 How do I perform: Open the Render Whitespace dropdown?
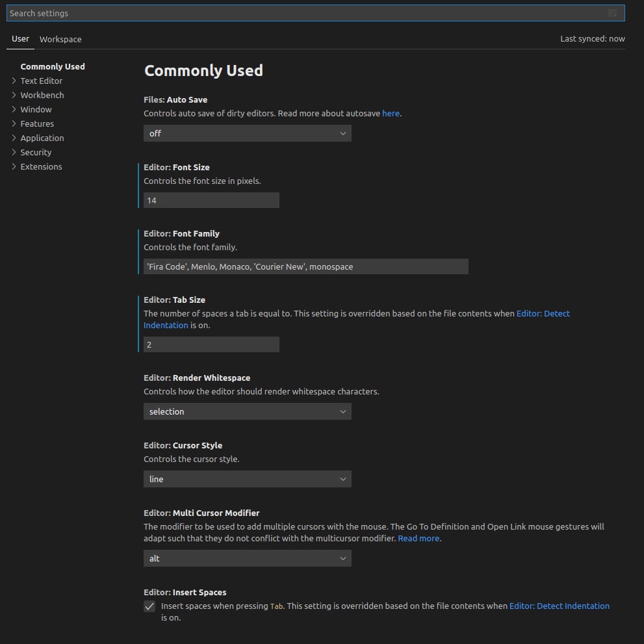[247, 411]
